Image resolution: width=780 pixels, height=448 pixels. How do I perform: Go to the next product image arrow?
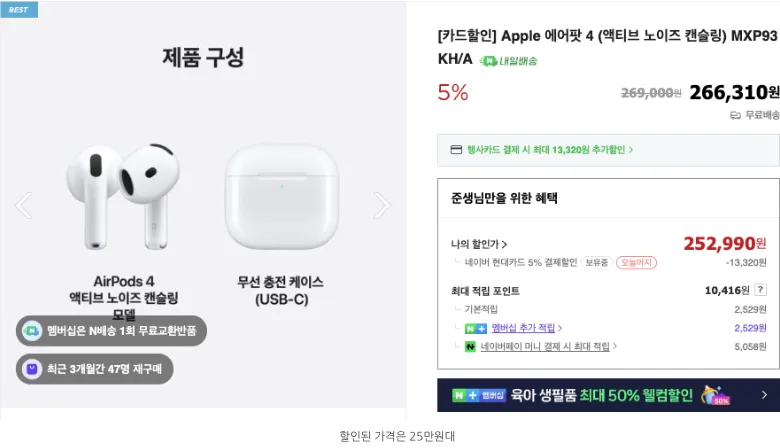(382, 205)
